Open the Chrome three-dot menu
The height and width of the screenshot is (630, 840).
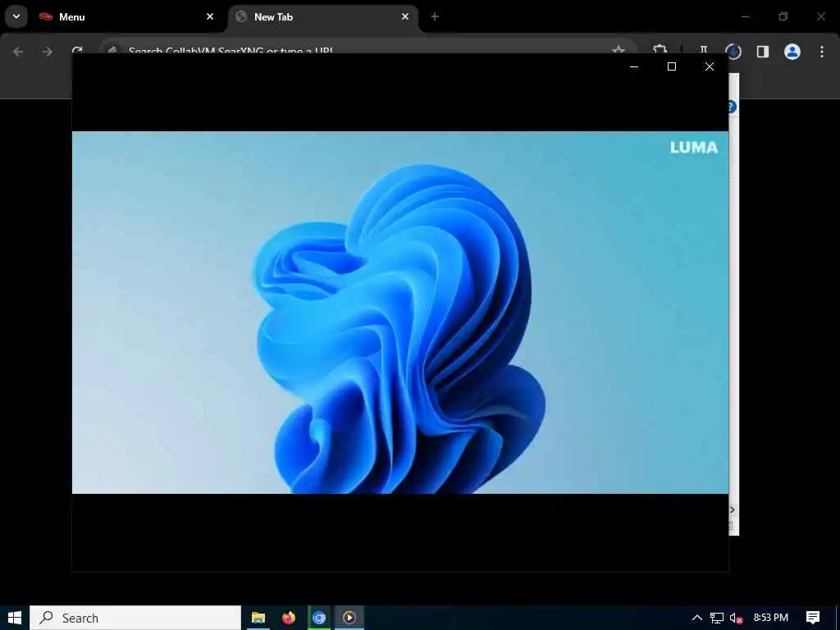tap(821, 52)
